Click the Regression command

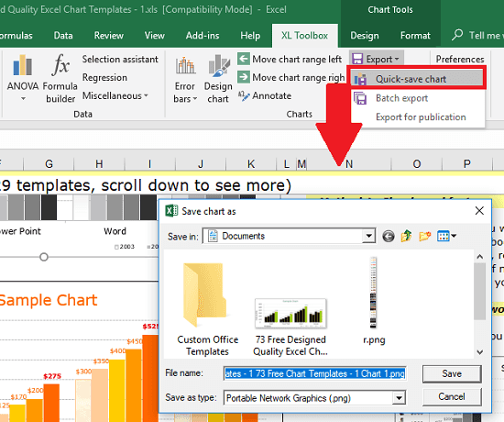[x=104, y=78]
